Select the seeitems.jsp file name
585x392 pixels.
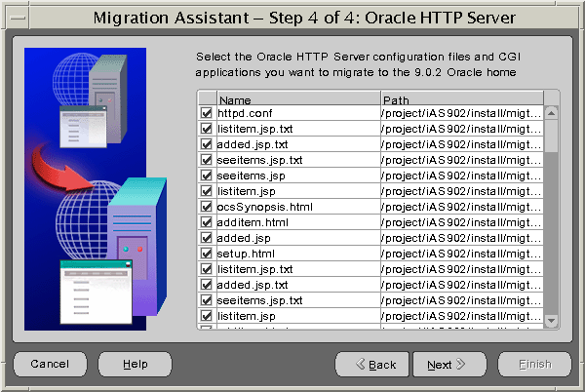(252, 176)
